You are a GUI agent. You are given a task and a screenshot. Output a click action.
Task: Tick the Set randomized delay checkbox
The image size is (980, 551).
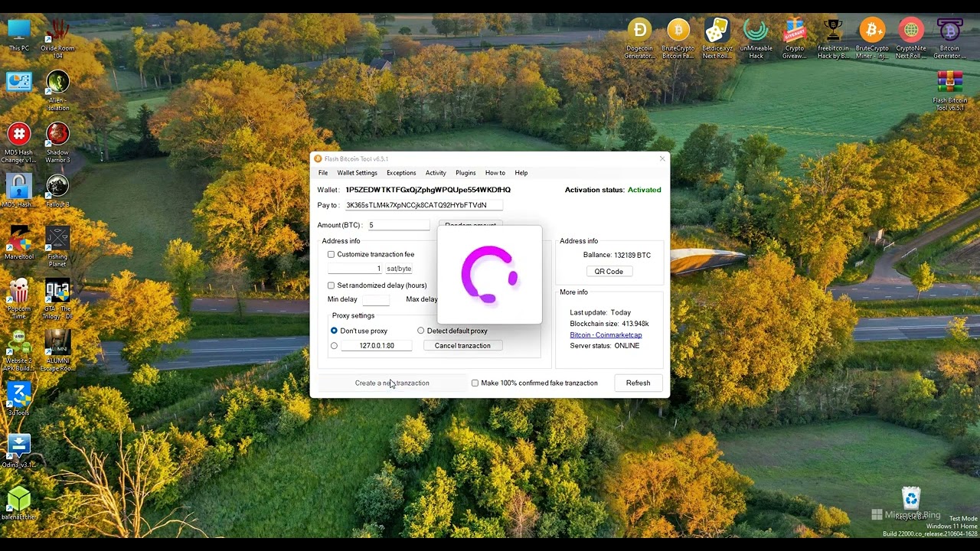(332, 285)
